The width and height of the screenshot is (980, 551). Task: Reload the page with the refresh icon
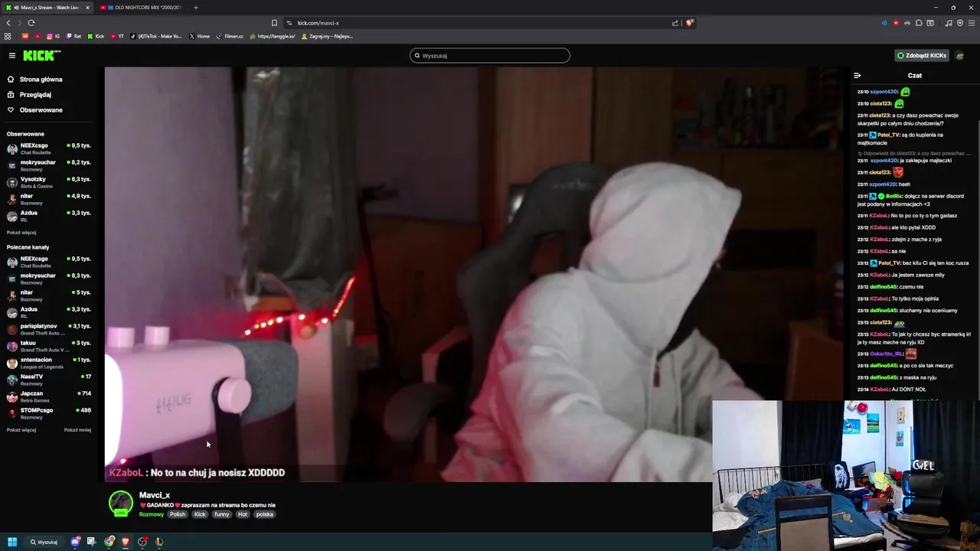(x=31, y=23)
